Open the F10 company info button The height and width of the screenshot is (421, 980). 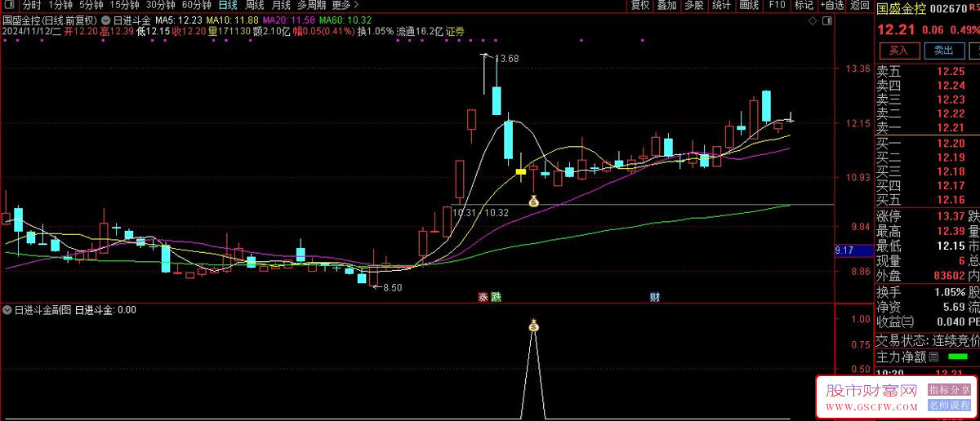point(777,5)
